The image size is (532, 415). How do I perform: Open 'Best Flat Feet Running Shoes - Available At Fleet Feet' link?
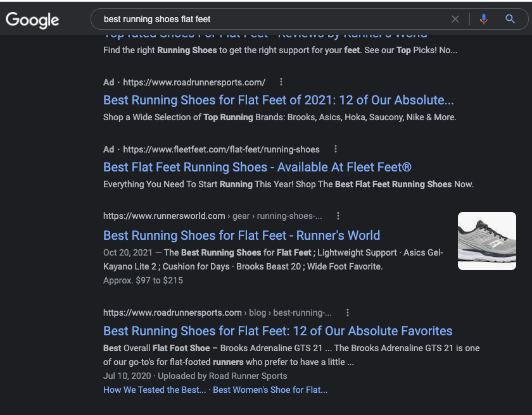coord(257,167)
